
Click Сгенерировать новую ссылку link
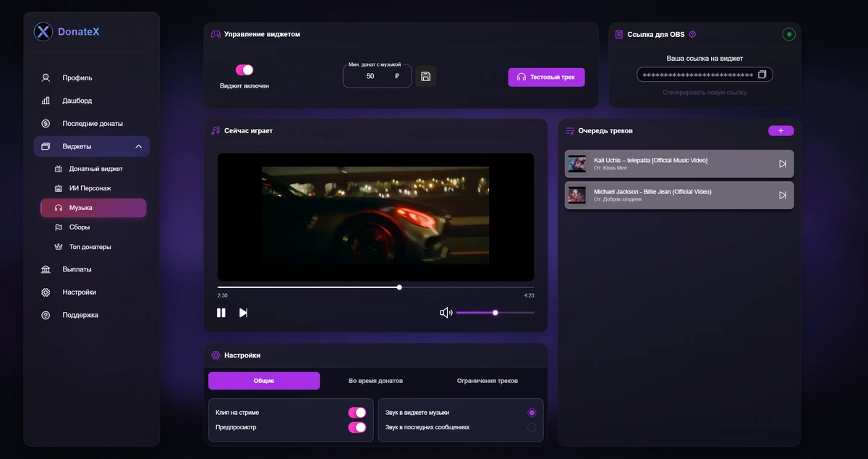click(x=705, y=93)
